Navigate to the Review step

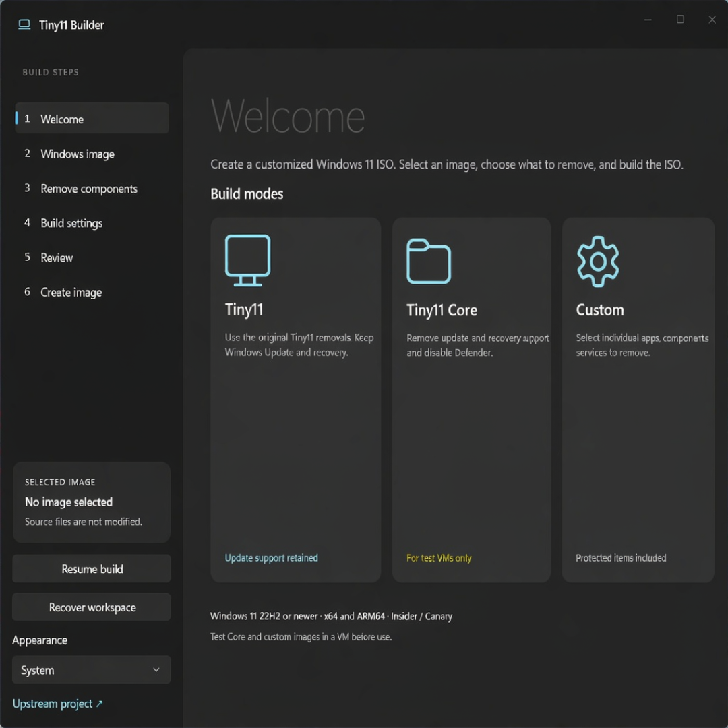click(x=92, y=257)
